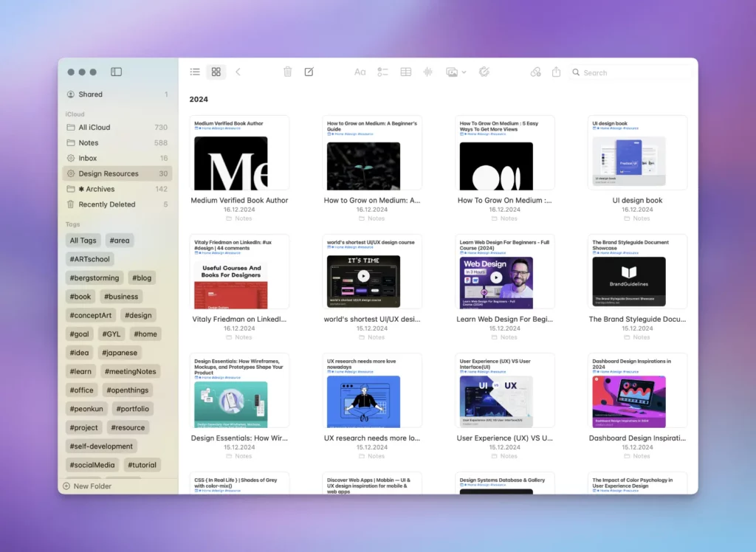Click the back chevron in toolbar

(x=238, y=72)
